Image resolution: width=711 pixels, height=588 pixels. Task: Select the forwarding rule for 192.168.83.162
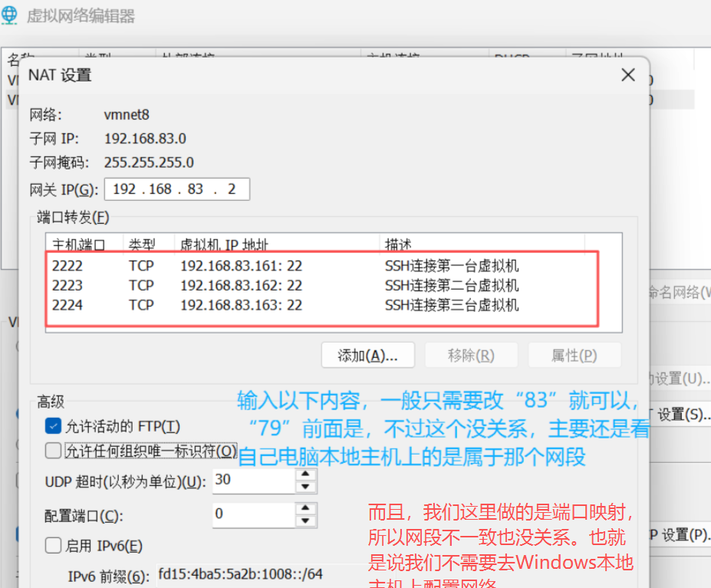pos(230,284)
